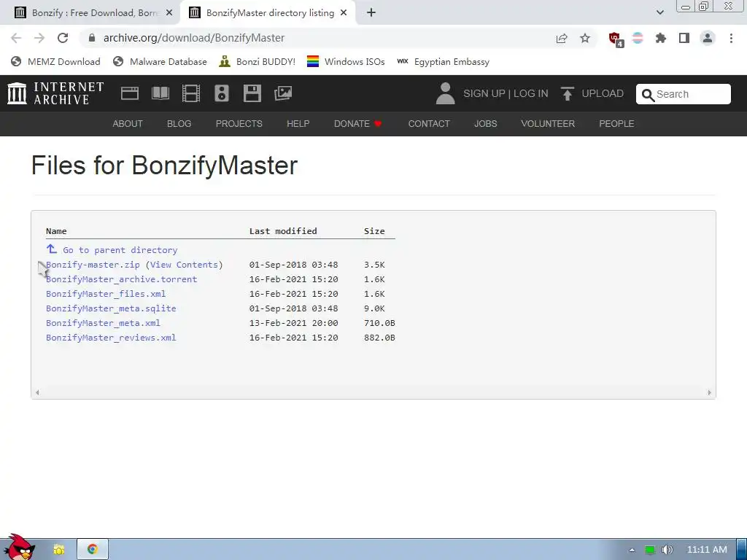
Task: Open the Bonzi BUDDY! bookmark
Action: (x=258, y=61)
